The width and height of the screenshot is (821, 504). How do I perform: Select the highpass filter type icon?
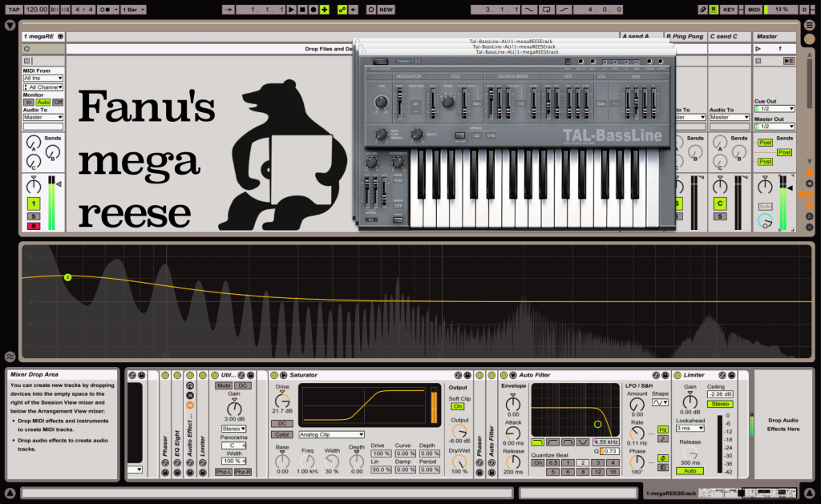553,442
